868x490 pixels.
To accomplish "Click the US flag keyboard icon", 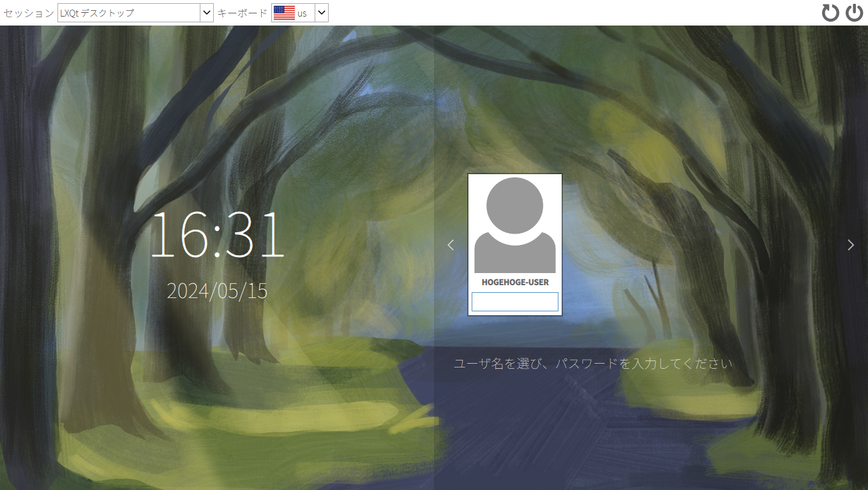I will point(284,13).
